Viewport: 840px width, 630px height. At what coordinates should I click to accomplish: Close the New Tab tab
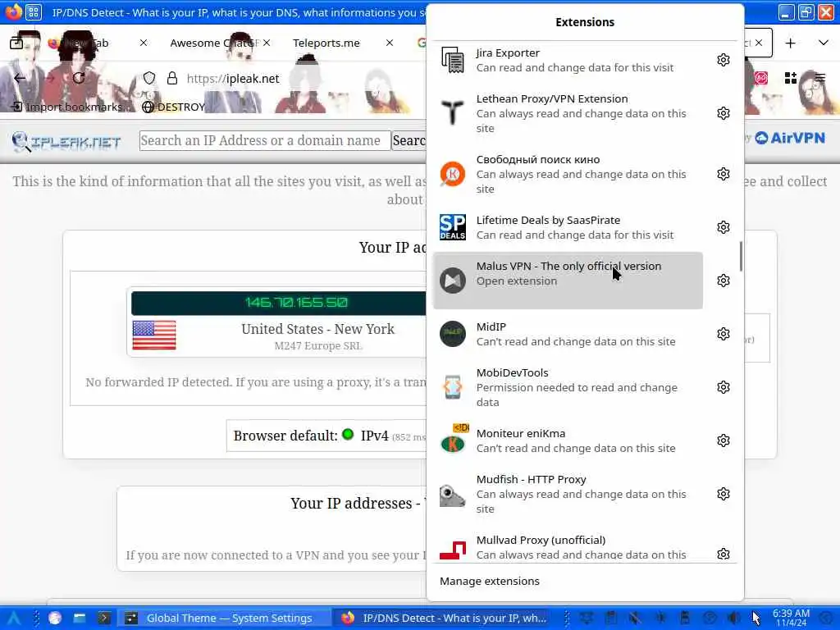(144, 43)
